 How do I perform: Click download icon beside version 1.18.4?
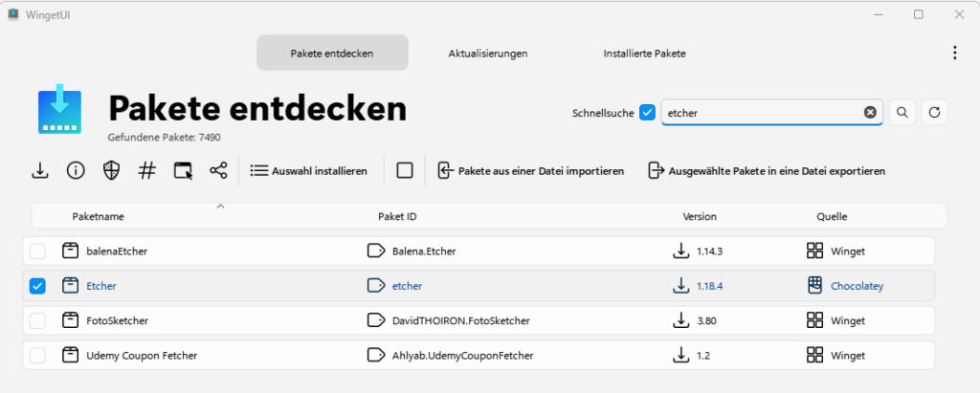pyautogui.click(x=680, y=286)
